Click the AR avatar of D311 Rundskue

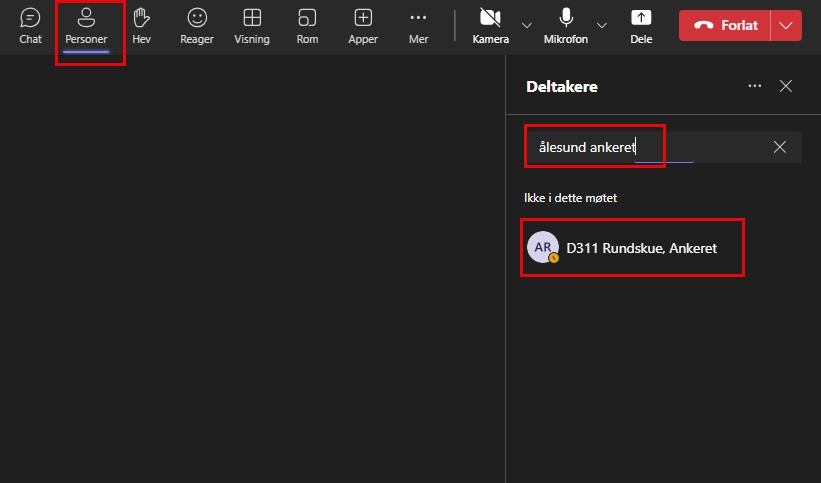[x=542, y=247]
